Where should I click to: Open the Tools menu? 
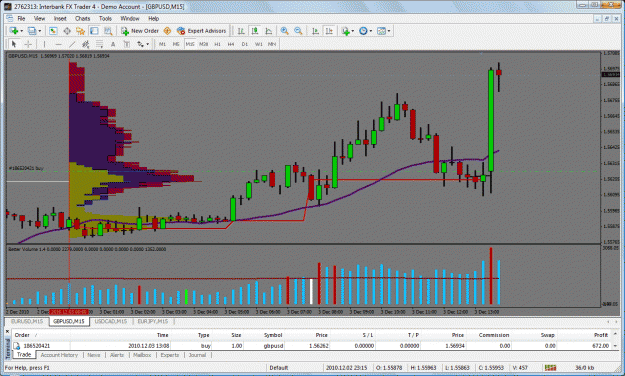[x=105, y=18]
